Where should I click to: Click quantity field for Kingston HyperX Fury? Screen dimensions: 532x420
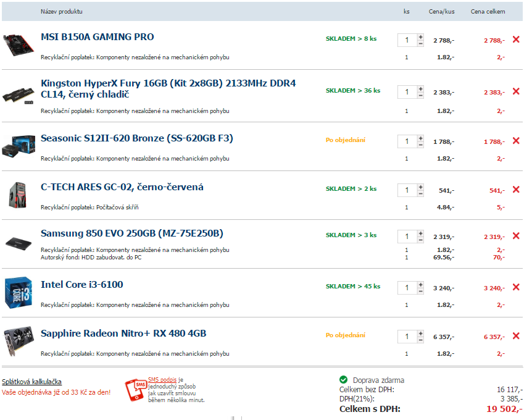coord(407,92)
